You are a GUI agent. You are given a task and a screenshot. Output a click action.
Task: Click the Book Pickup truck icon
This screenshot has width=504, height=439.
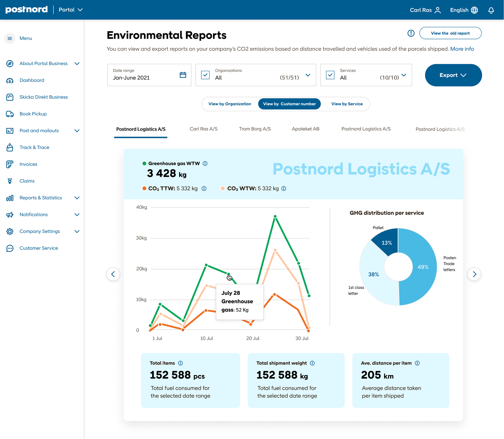[x=10, y=114]
